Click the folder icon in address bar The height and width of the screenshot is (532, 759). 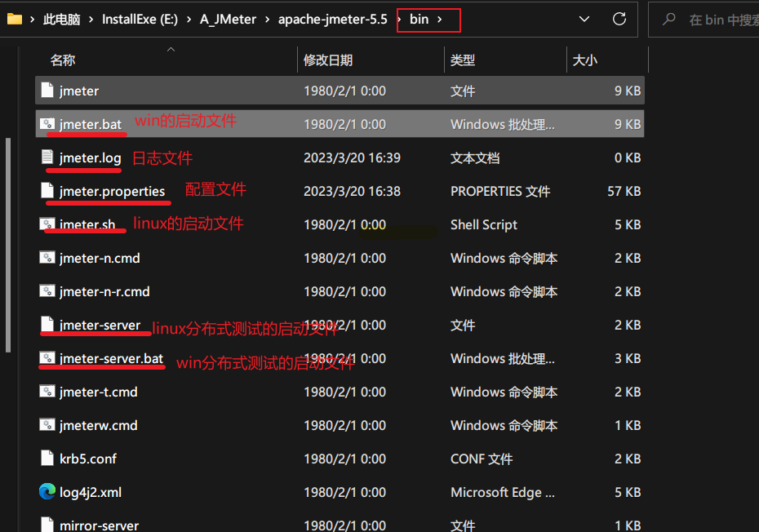(15, 20)
